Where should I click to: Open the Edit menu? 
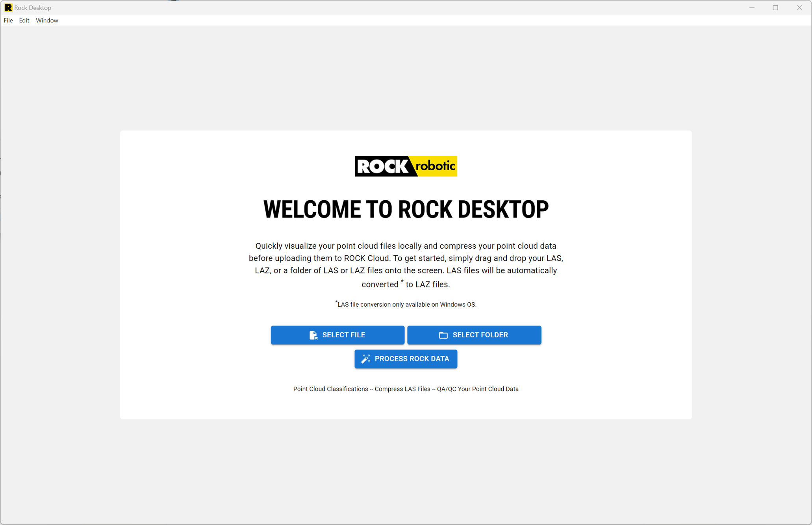pos(24,20)
